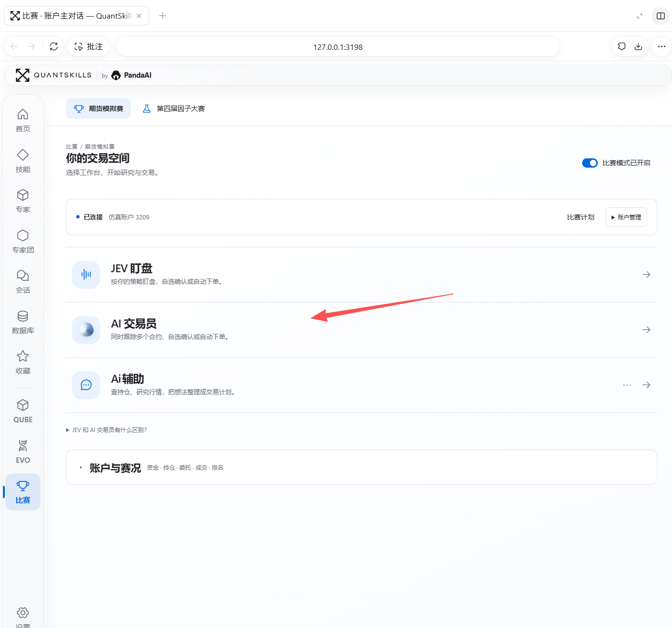Click the extension icon beside downloads
Screen dimensions: 672x628
point(622,46)
